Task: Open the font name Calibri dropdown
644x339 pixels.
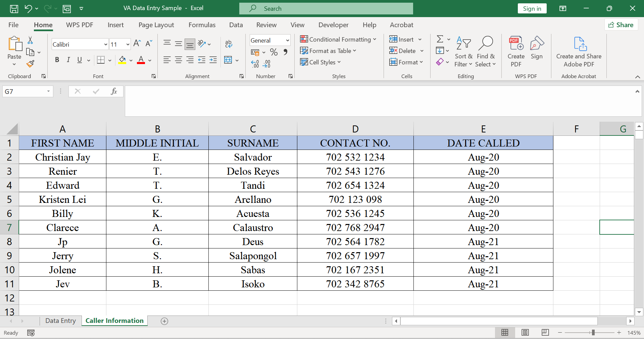Action: (105, 44)
